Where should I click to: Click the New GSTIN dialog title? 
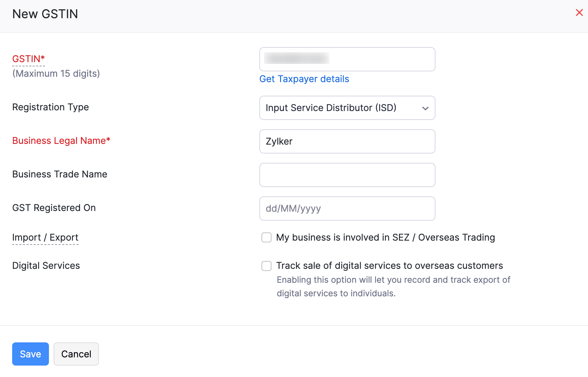[x=45, y=14]
